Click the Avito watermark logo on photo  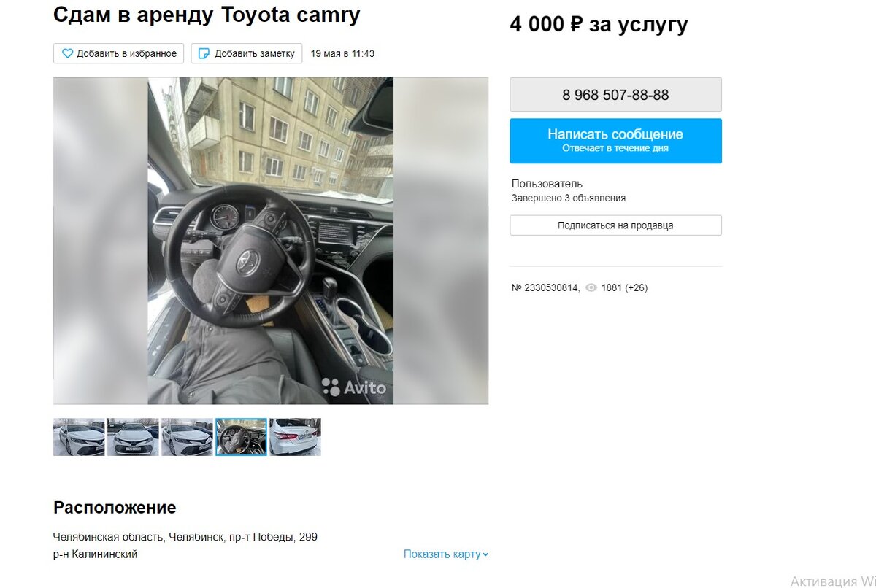coord(354,387)
